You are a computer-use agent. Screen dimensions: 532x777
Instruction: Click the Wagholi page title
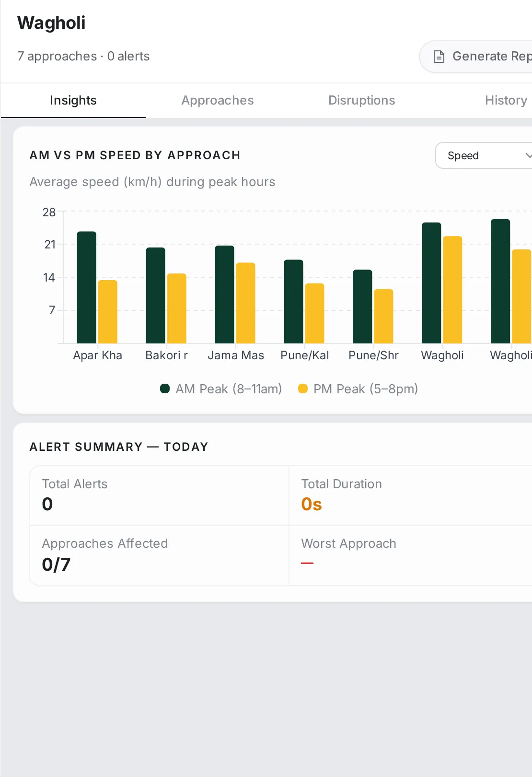click(51, 23)
